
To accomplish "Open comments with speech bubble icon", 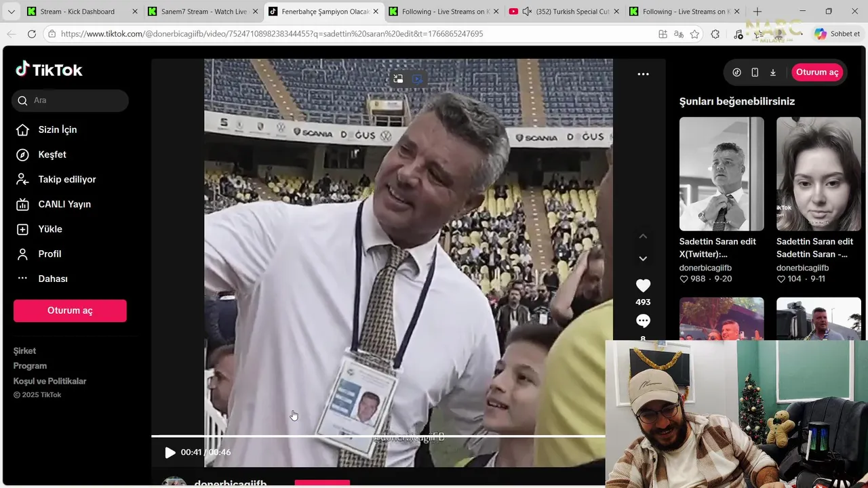I will [x=643, y=321].
